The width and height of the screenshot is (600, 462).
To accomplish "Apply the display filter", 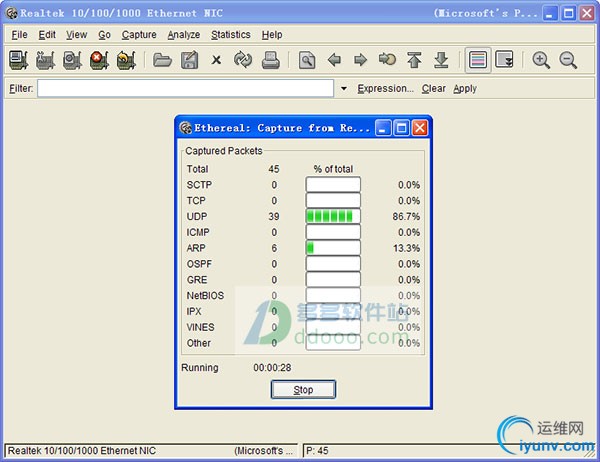I will pyautogui.click(x=465, y=89).
